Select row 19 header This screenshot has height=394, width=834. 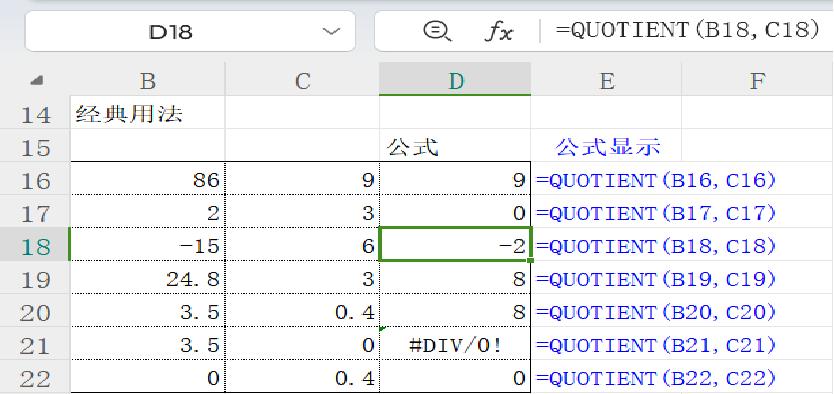pos(35,278)
